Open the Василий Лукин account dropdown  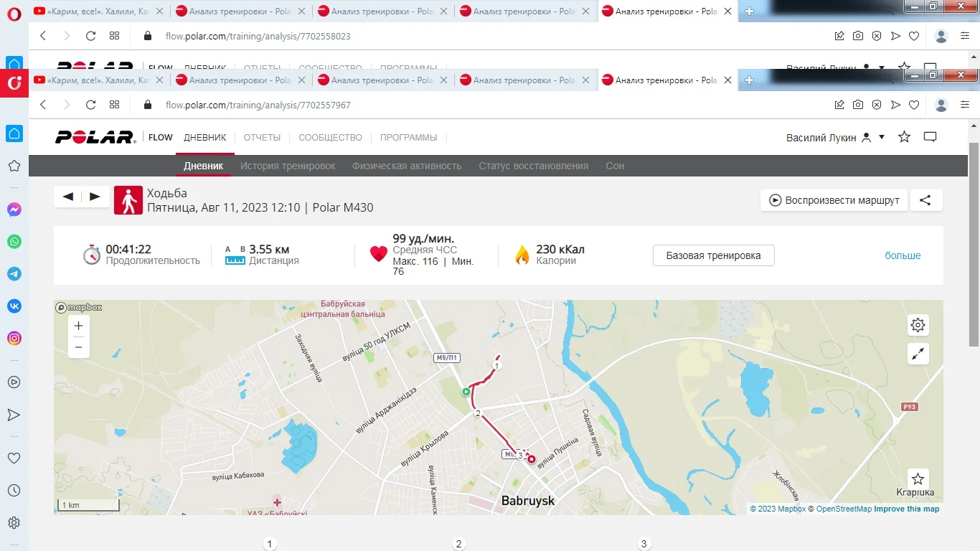point(836,137)
